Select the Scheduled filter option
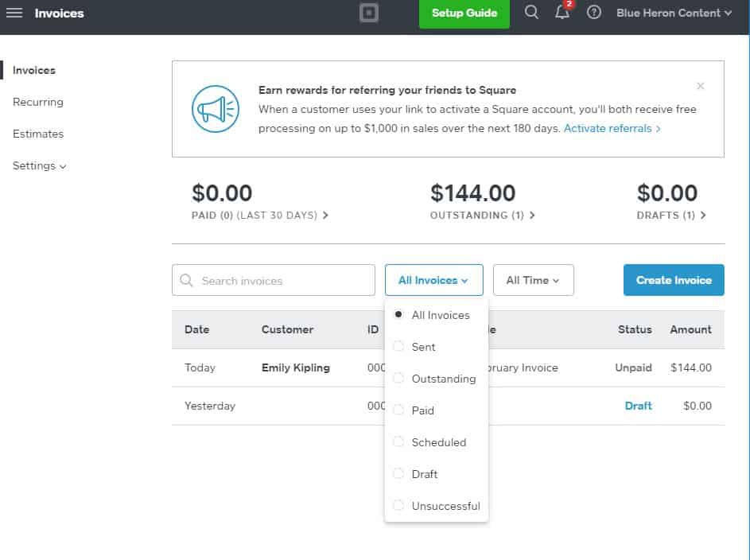Image resolution: width=750 pixels, height=560 pixels. (430, 442)
